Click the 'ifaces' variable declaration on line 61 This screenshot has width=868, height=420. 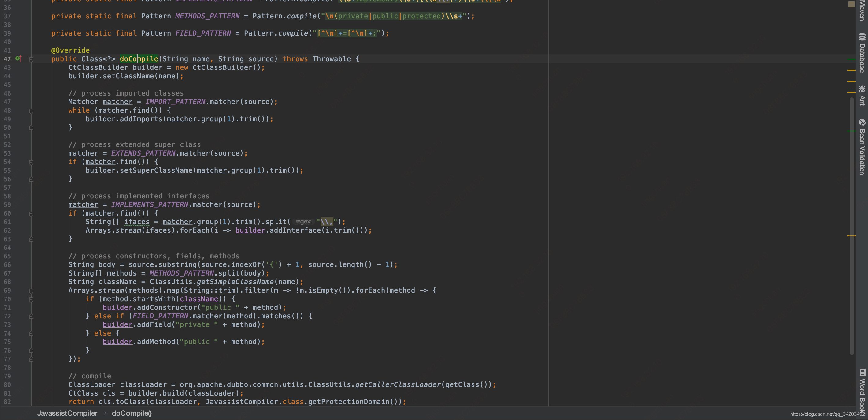click(137, 222)
